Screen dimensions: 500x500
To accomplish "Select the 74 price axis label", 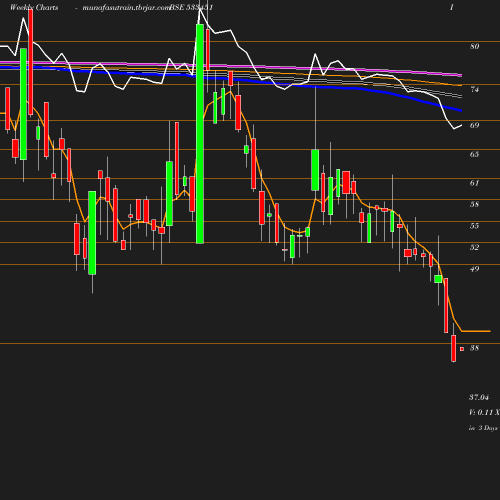I will (475, 89).
